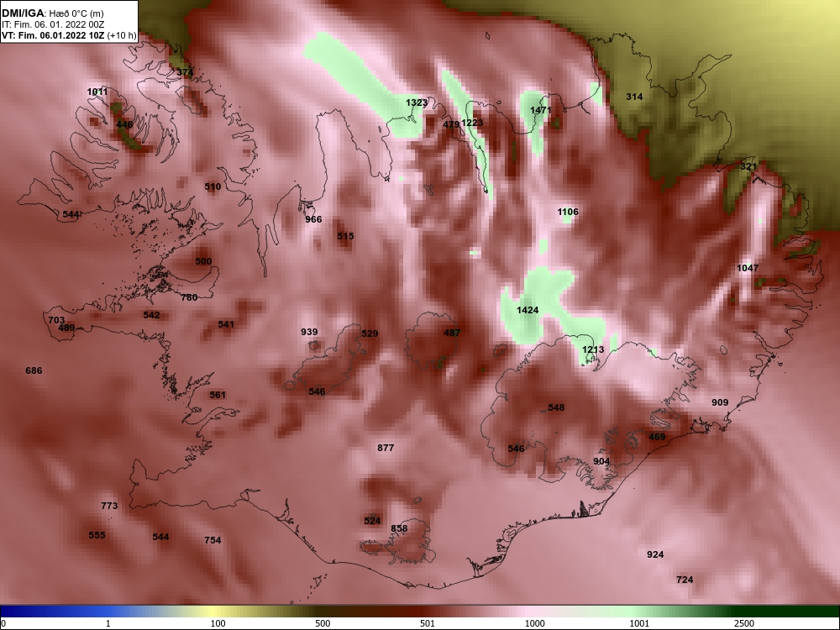Click the 1011 height label
840x630 pixels.
(97, 92)
